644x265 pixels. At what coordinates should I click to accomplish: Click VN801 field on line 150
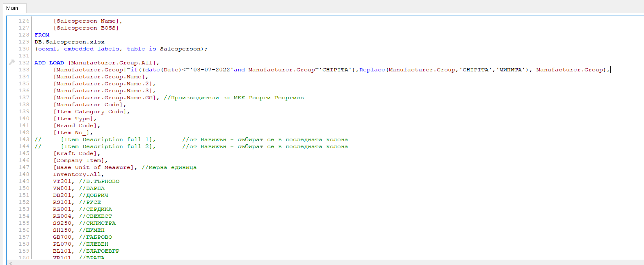62,188
